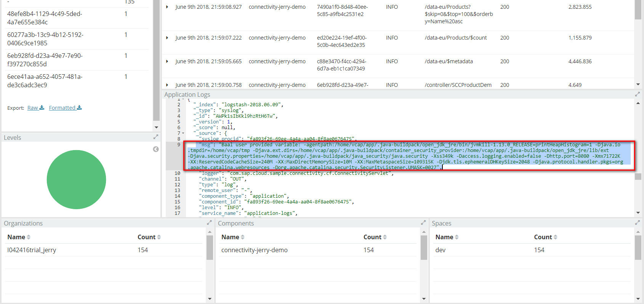Screen dimensions: 644x304
Task: Click the logger line in the JSON view
Action: pyautogui.click(x=296, y=173)
